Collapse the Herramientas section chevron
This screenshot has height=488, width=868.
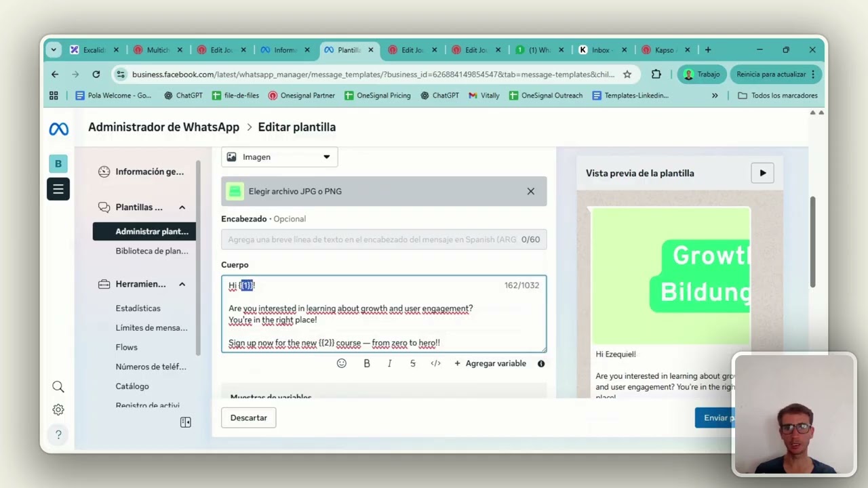pos(182,284)
